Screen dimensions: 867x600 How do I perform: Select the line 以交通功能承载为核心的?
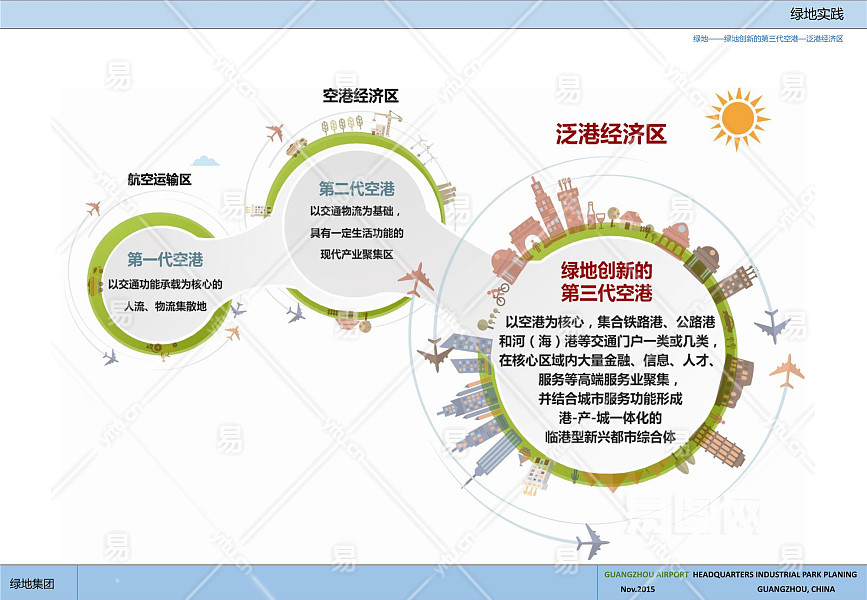point(165,284)
